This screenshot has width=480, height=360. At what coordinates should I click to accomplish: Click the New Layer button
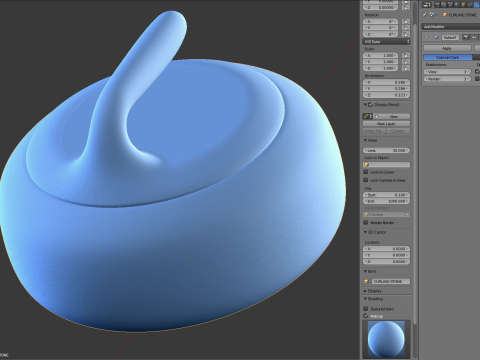click(x=386, y=124)
